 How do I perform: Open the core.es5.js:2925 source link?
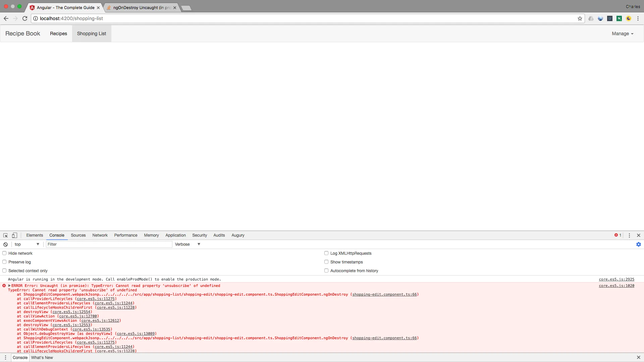pyautogui.click(x=616, y=279)
